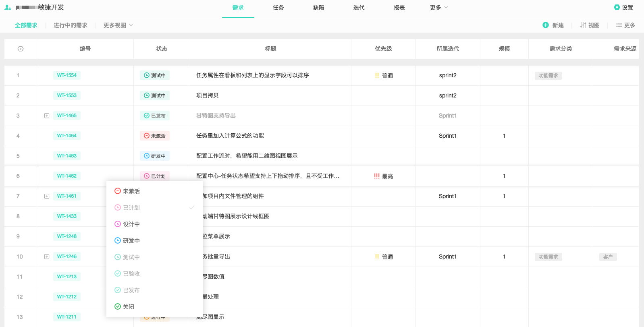
Task: Click title 项目拷贝
Action: [208, 95]
